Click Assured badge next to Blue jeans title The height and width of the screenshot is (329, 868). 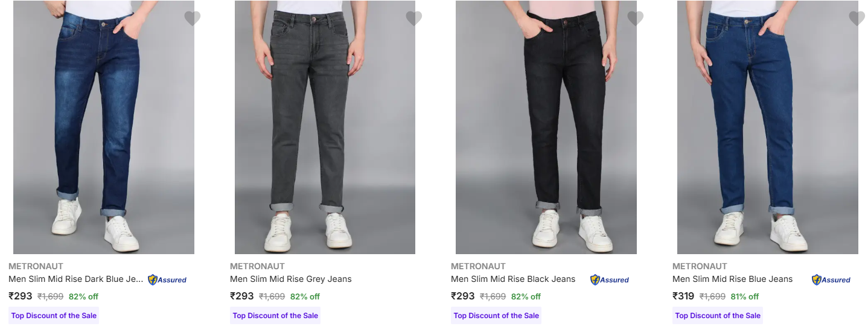tap(831, 279)
